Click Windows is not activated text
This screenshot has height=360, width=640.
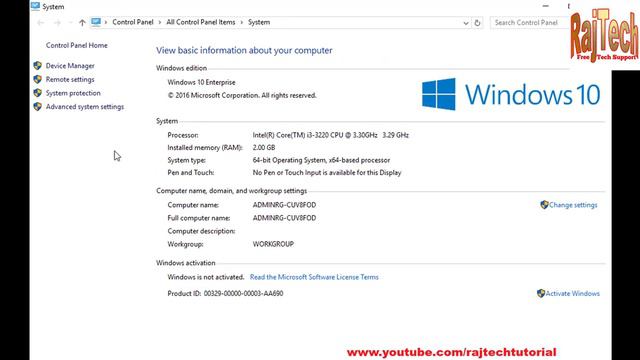coord(206,277)
